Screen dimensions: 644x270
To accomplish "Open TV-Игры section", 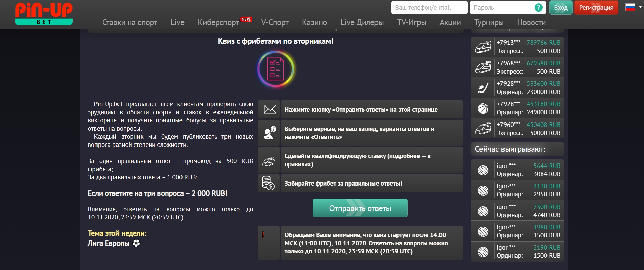I will click(x=411, y=22).
